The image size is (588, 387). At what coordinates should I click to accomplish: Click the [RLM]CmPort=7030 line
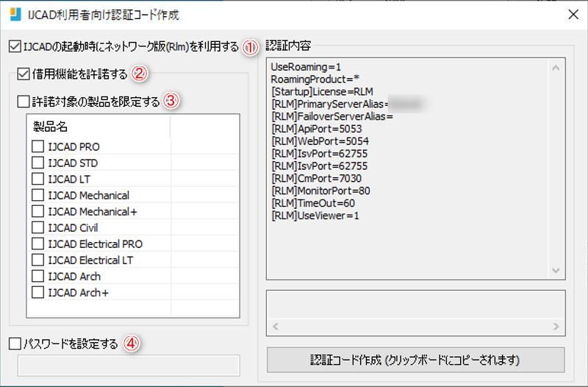317,178
